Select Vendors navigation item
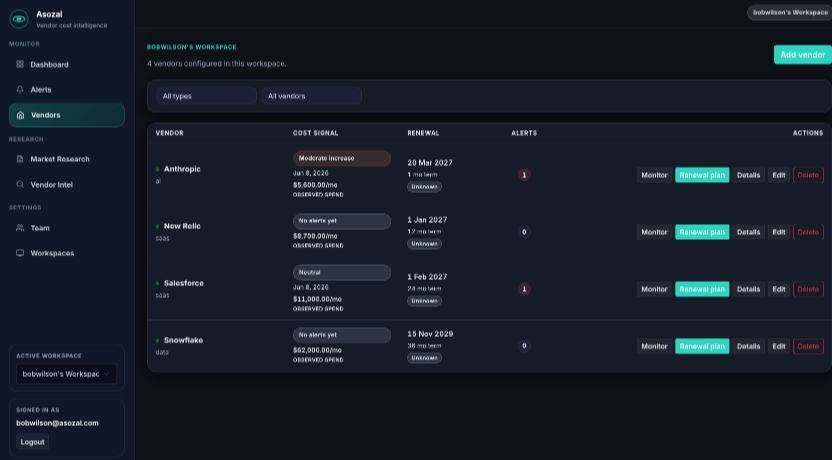This screenshot has width=832, height=460. 67,115
